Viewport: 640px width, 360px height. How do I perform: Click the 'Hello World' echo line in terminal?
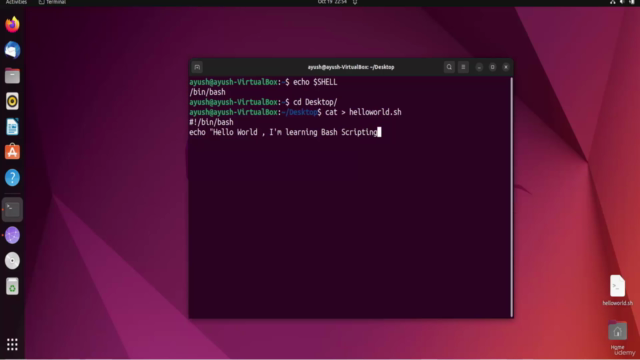pos(285,132)
